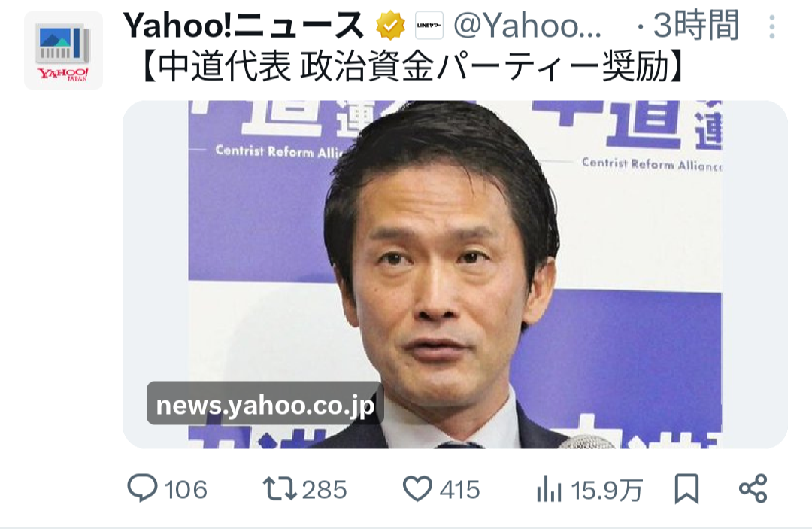The image size is (812, 529).
Task: Click the news.yahoo.co.jp domain label
Action: pyautogui.click(x=265, y=404)
